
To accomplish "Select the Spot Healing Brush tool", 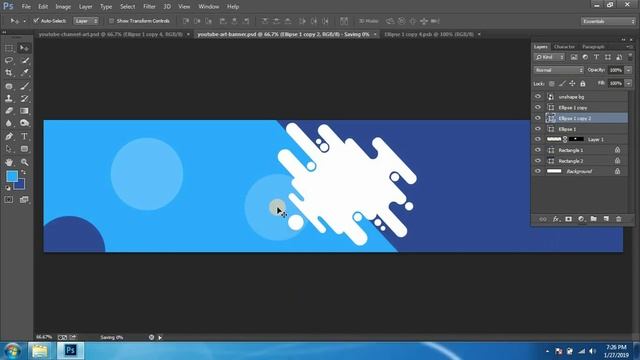I will [9, 86].
